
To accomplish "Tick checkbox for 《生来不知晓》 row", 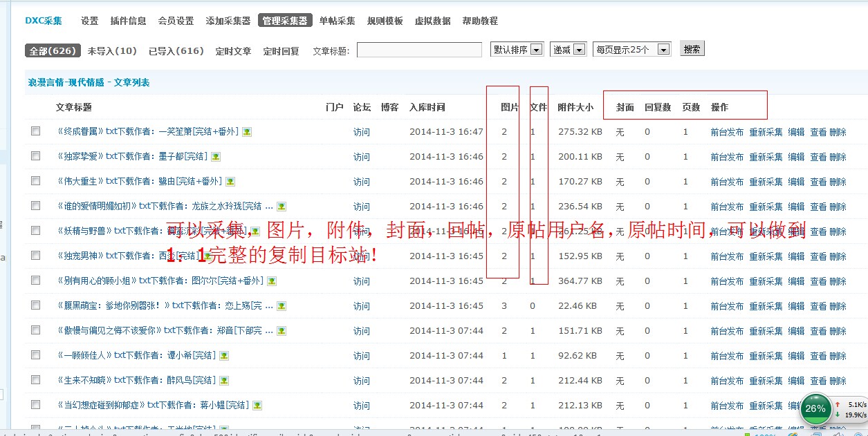I will pos(36,380).
